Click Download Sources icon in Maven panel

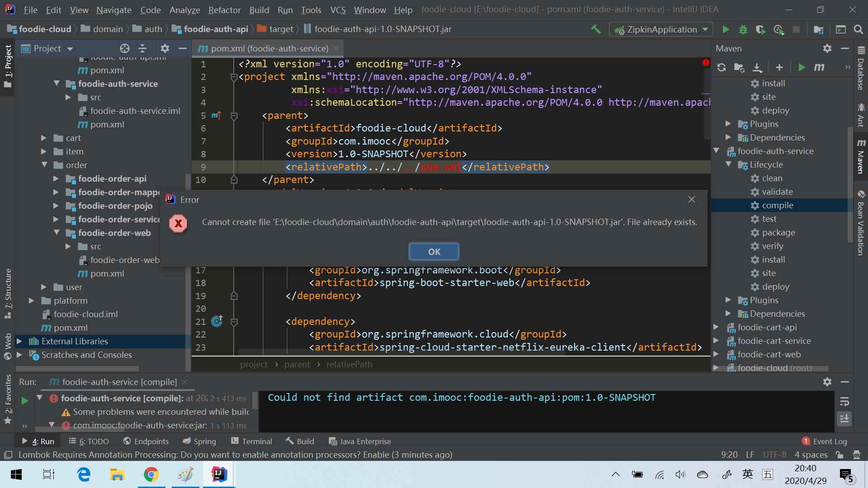757,67
